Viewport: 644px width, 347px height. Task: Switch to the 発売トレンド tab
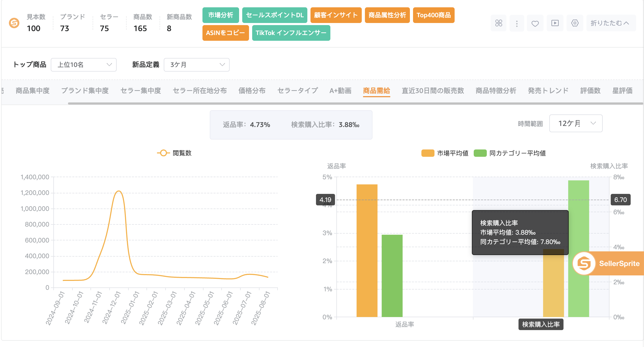tap(548, 91)
